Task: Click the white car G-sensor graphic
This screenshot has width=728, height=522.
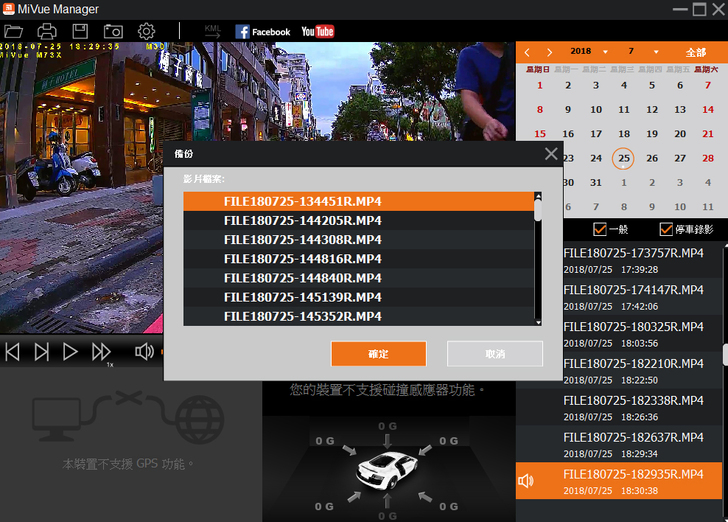Action: coord(386,470)
